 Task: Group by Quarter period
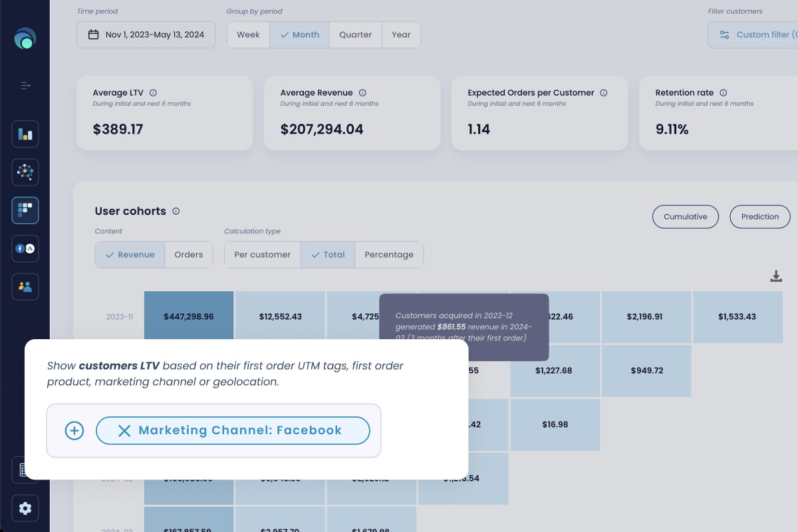click(355, 35)
